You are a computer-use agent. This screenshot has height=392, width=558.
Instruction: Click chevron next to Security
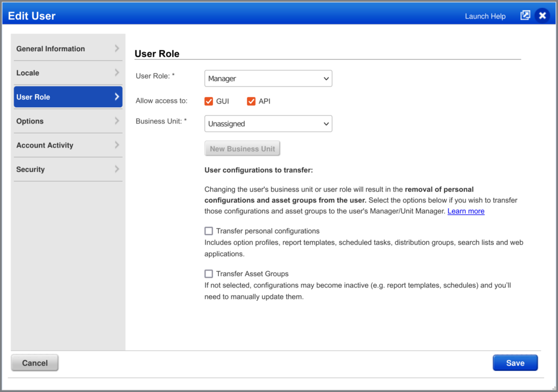[117, 169]
